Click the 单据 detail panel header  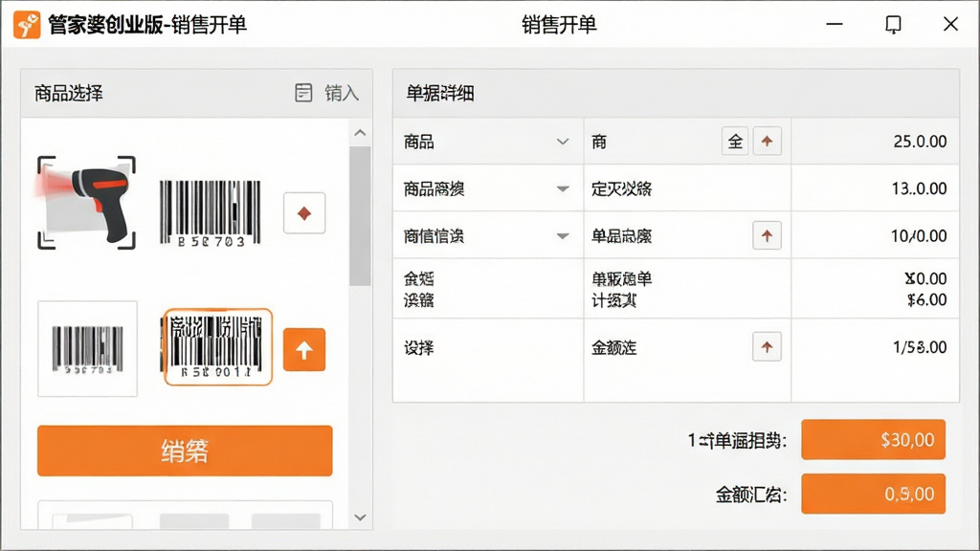676,93
